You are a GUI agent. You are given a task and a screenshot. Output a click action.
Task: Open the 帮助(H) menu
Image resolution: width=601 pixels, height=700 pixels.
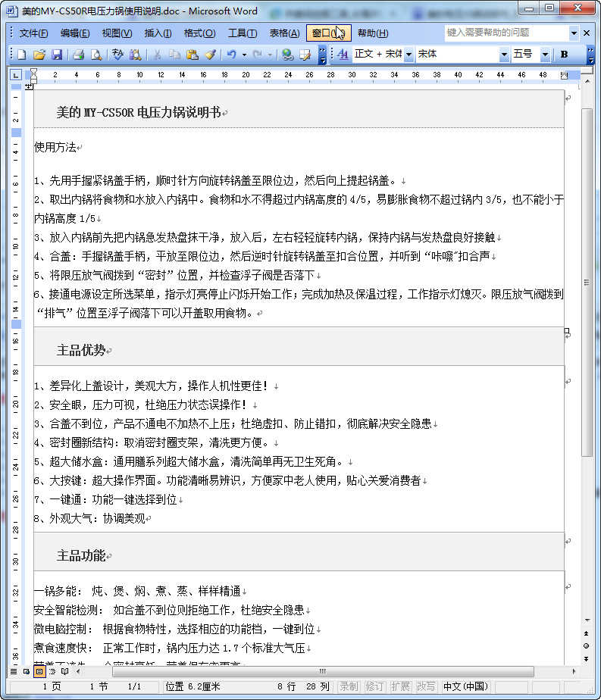coord(373,33)
